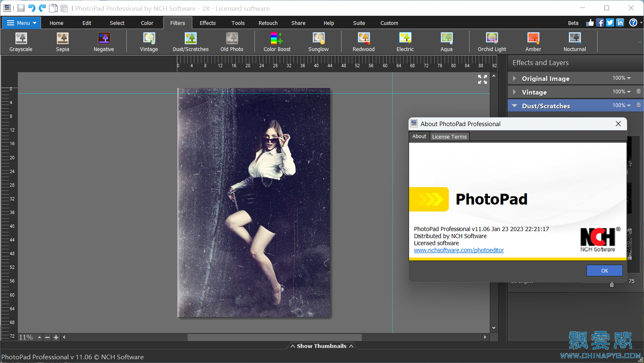Screen dimensions: 644x363
Task: Delete the Dust/Scratches layer with trash icon
Action: pyautogui.click(x=639, y=105)
